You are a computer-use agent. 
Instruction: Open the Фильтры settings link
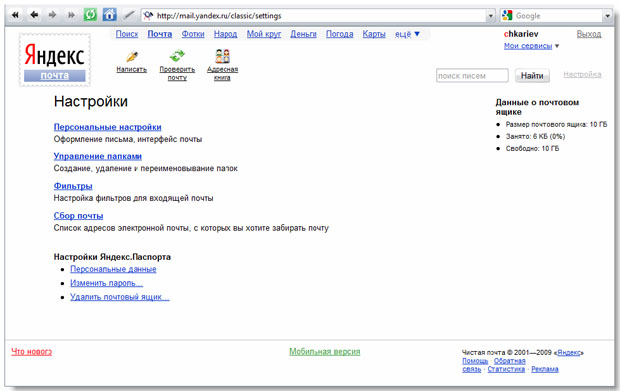coord(73,186)
